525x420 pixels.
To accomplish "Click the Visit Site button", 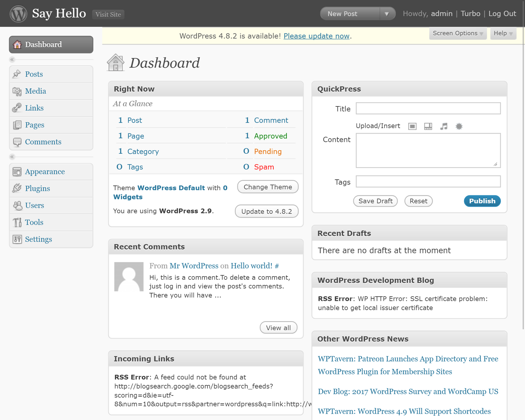I will tap(108, 14).
